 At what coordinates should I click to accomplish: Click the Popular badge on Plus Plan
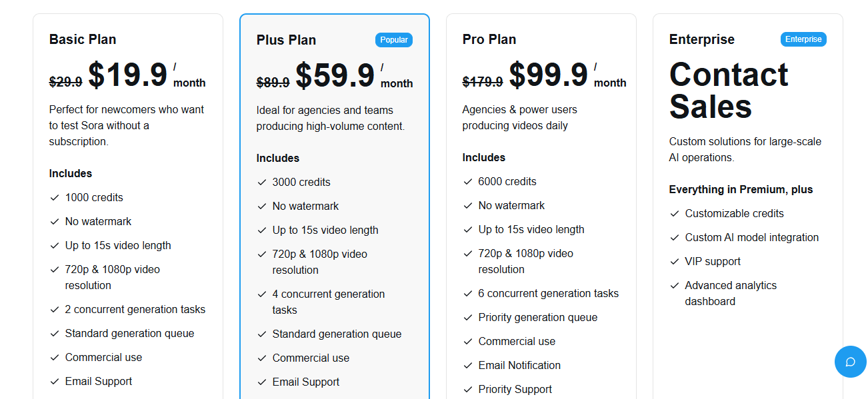[394, 39]
